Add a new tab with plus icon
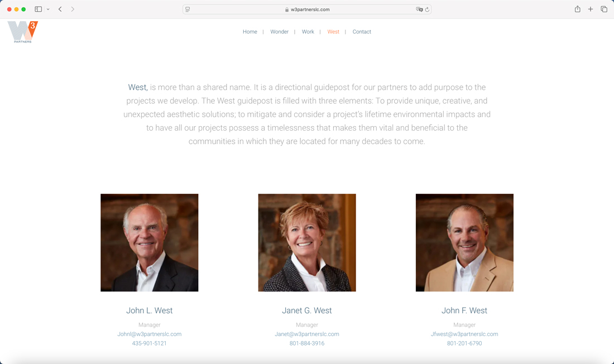The height and width of the screenshot is (364, 614). [591, 9]
